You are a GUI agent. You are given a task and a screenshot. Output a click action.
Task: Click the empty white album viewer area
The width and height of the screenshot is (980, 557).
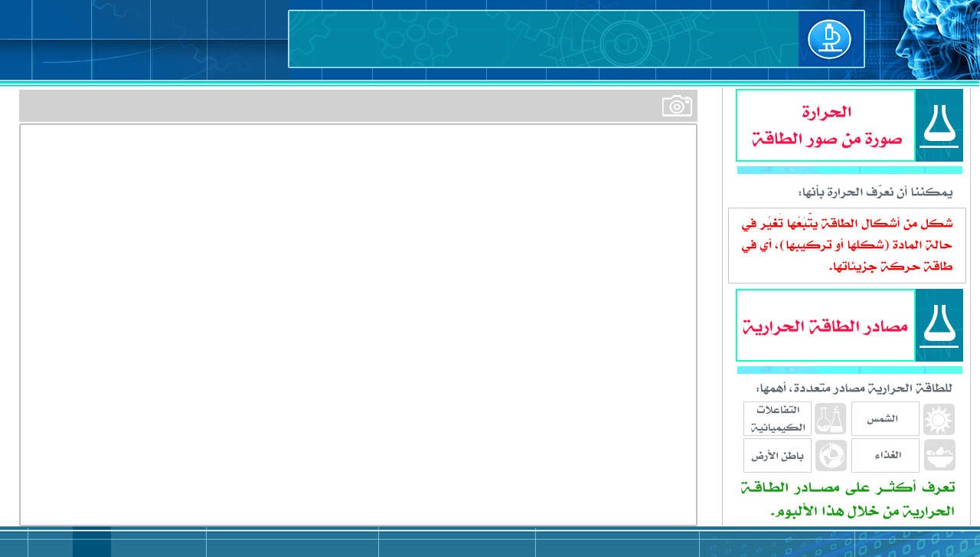pos(358,324)
